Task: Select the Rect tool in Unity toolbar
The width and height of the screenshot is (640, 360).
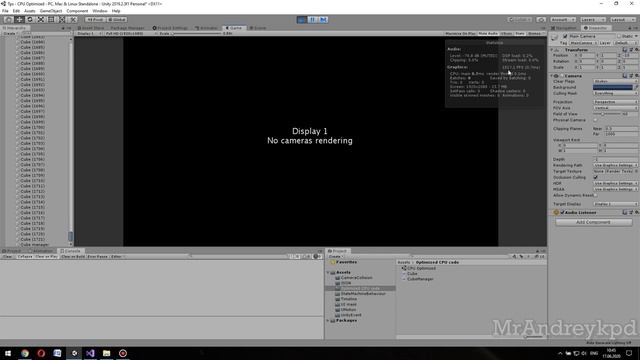Action: (x=51, y=20)
